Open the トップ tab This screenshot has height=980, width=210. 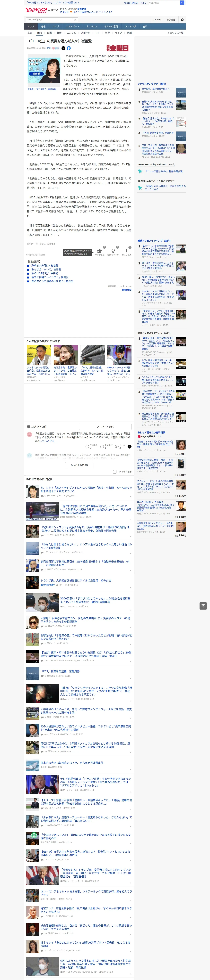(31, 27)
